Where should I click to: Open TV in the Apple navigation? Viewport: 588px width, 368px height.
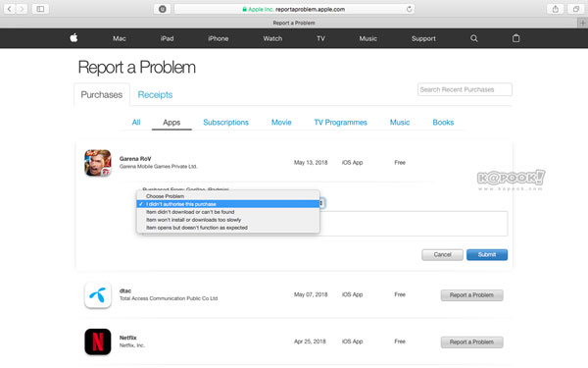(x=320, y=38)
